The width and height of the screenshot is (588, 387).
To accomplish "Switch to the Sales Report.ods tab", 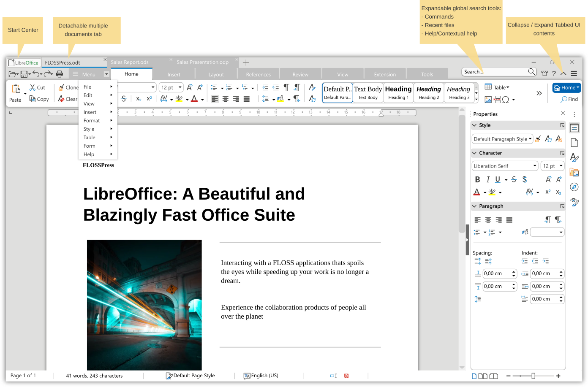I will click(x=130, y=62).
